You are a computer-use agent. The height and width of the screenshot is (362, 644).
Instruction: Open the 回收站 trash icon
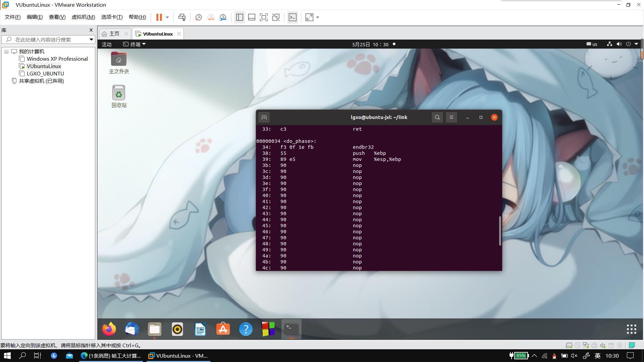coord(119,96)
